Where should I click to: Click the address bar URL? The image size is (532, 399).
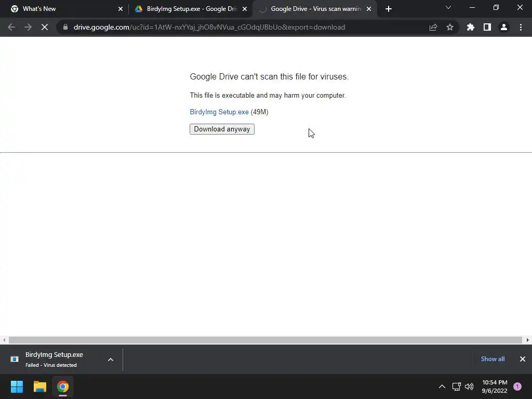pos(209,27)
